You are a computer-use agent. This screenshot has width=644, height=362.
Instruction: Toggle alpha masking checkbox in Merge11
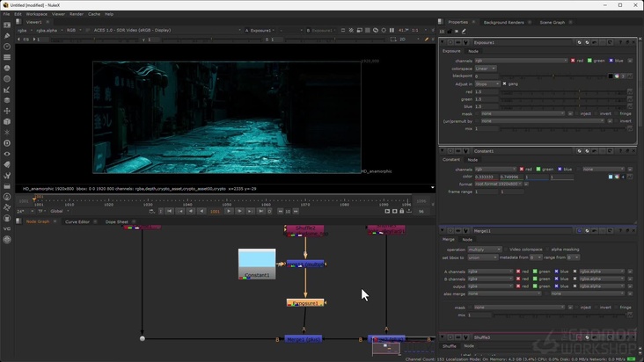pos(547,250)
